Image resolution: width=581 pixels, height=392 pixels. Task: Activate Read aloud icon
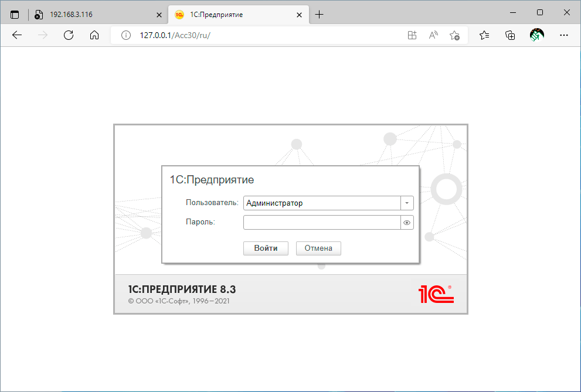coord(433,36)
